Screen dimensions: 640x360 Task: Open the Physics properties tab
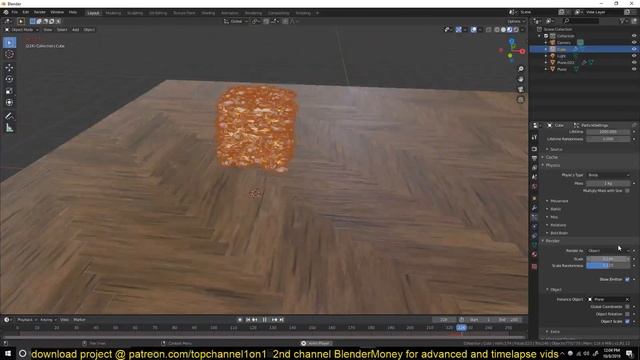click(x=534, y=227)
